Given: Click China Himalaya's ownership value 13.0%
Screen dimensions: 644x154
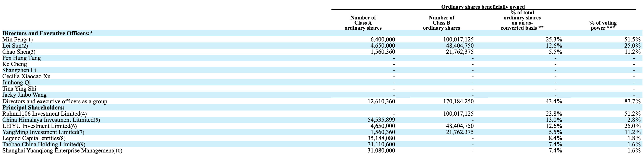Looking at the screenshot, I should (x=554, y=120).
